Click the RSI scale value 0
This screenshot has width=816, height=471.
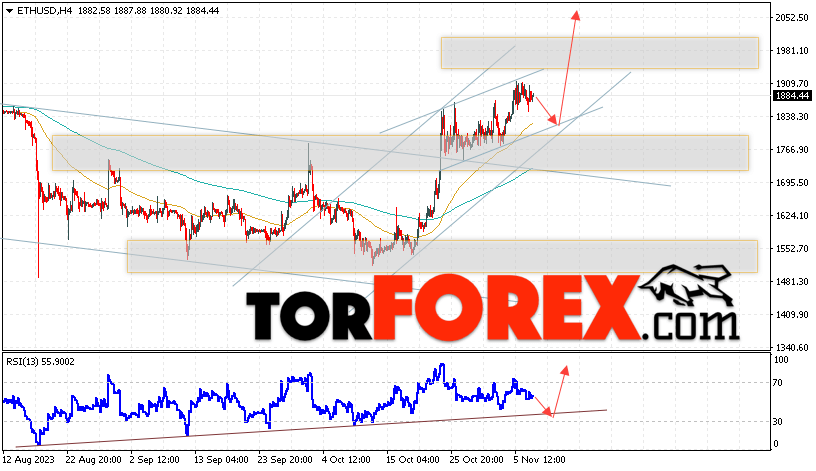776,444
